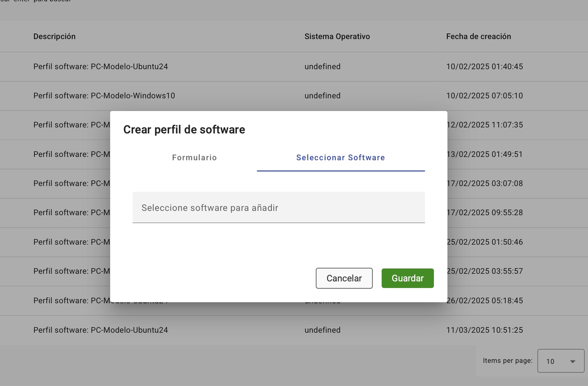
Task: Click the Fecha de creación column header
Action: (478, 37)
